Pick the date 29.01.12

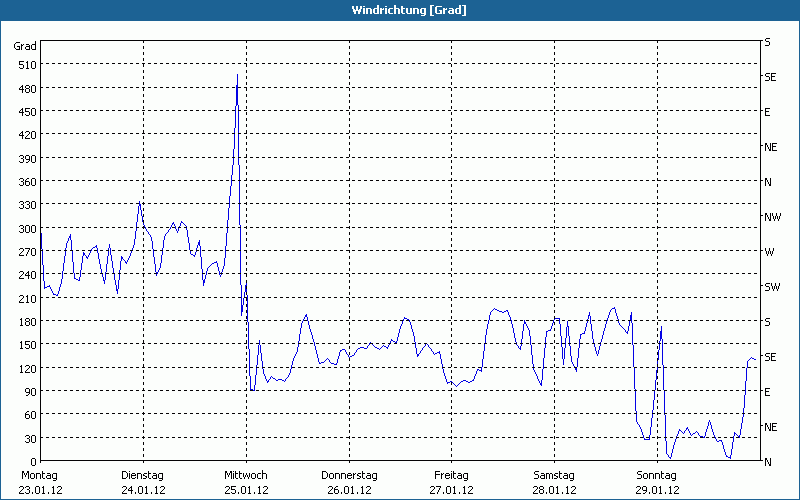pyautogui.click(x=657, y=490)
